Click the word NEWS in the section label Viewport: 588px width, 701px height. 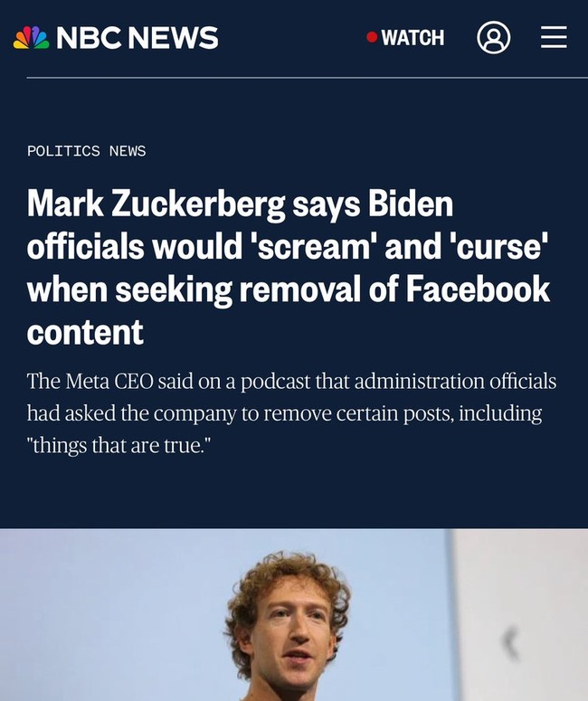point(128,151)
